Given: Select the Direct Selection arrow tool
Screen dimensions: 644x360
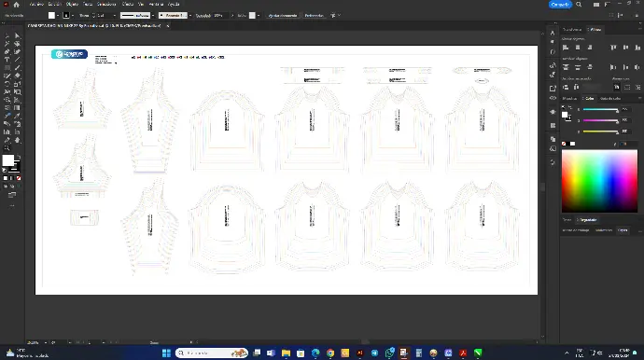Looking at the screenshot, I should tap(17, 35).
